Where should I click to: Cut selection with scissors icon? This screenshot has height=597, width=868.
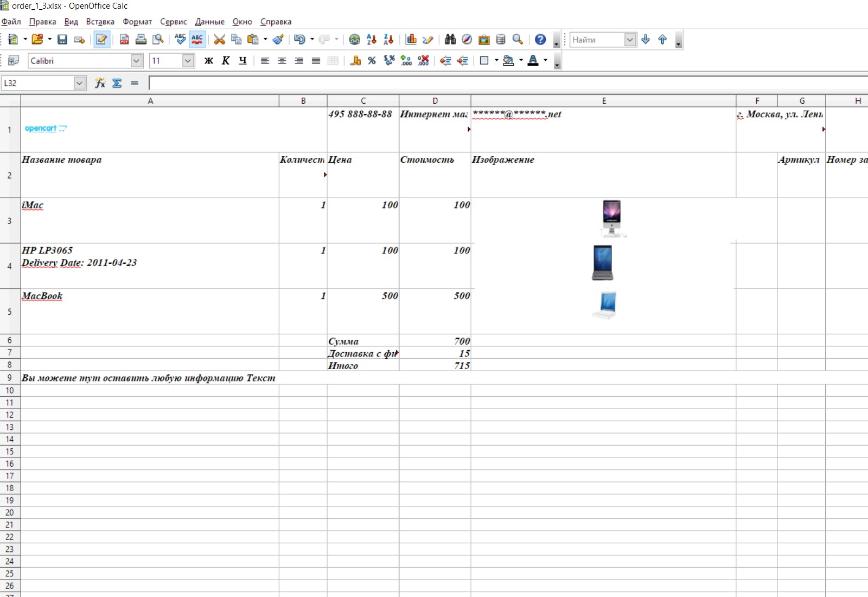tap(219, 40)
